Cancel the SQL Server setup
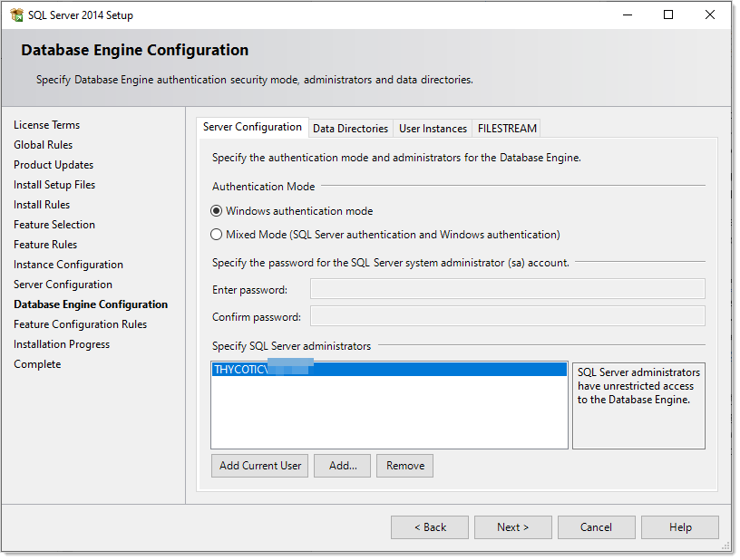This screenshot has height=560, width=740. click(596, 527)
